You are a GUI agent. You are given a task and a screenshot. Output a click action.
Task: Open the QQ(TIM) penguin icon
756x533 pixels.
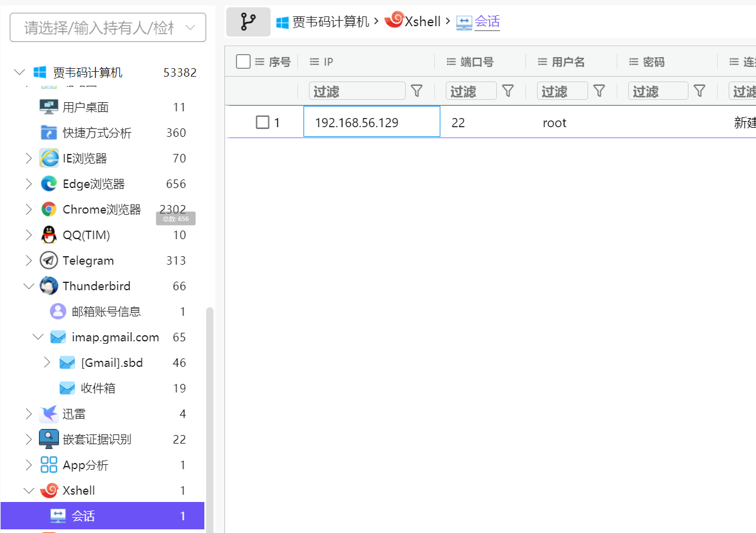[49, 235]
